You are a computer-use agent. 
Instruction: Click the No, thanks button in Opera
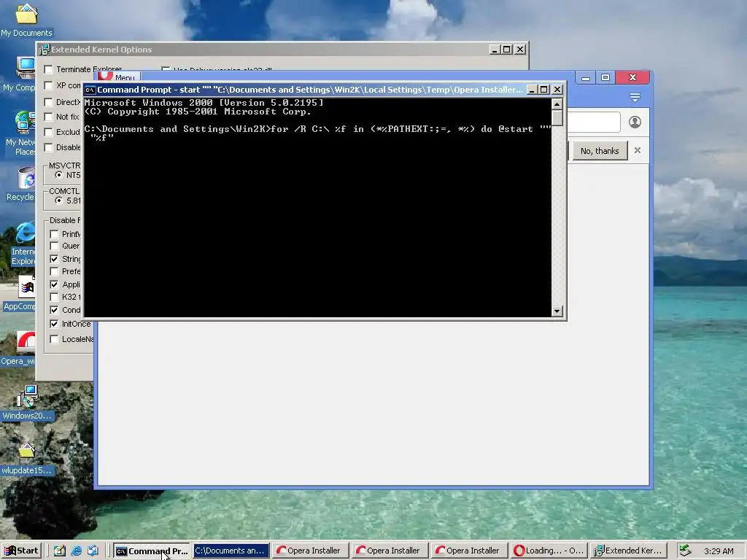click(x=600, y=151)
